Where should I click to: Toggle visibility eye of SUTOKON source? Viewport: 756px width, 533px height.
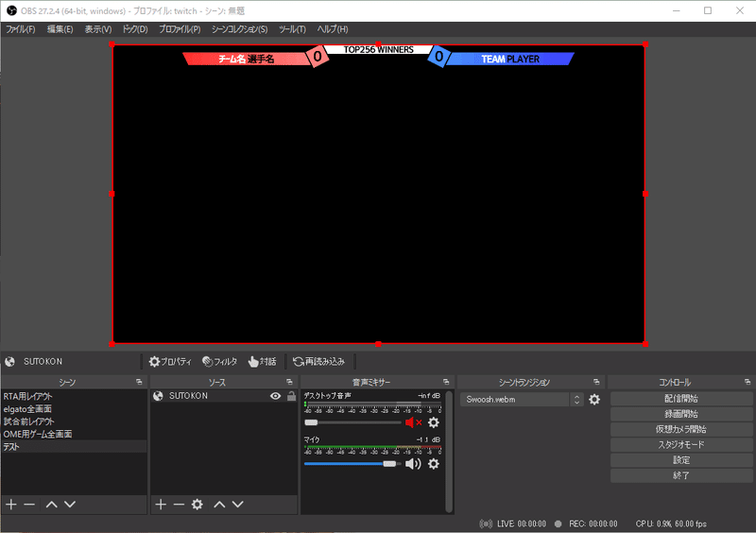(275, 396)
